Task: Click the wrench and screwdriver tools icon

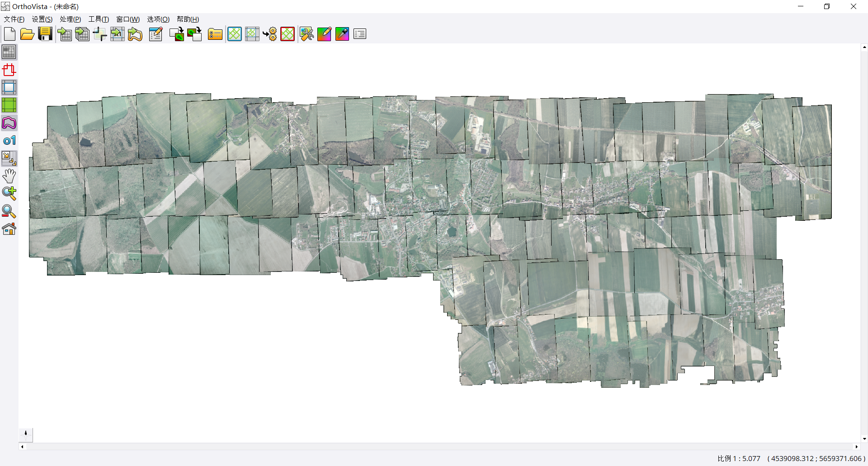Action: click(307, 34)
